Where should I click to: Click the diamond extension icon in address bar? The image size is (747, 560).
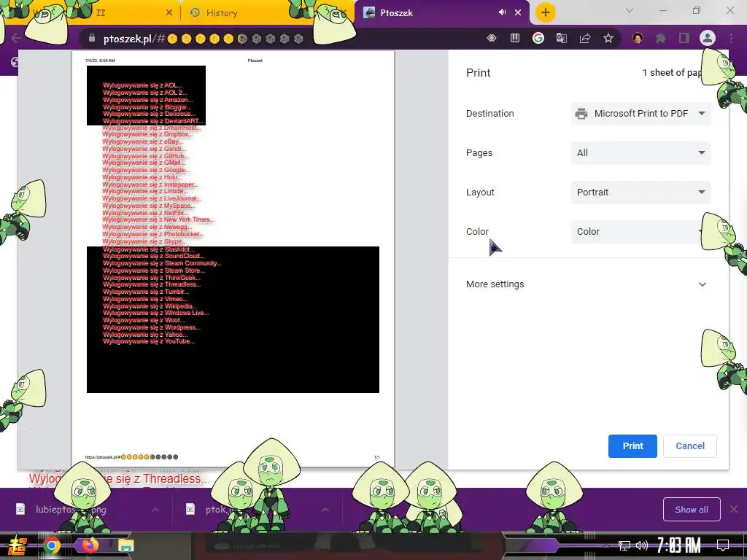tap(492, 38)
